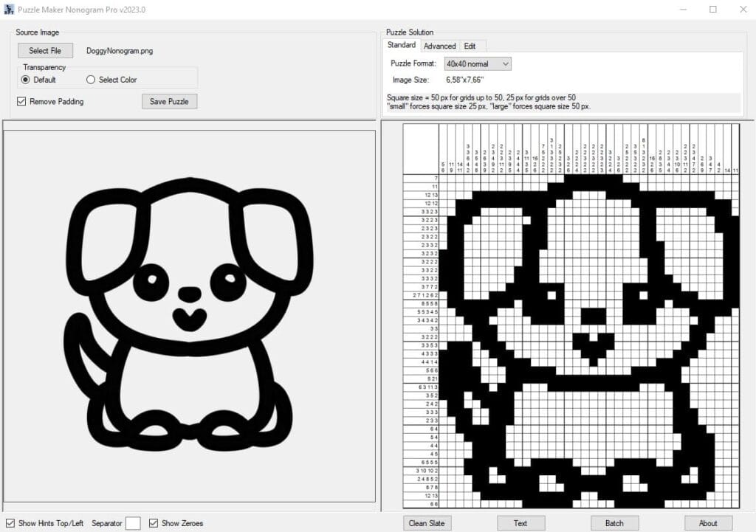756x532 pixels.
Task: Click the Text button
Action: pyautogui.click(x=520, y=523)
